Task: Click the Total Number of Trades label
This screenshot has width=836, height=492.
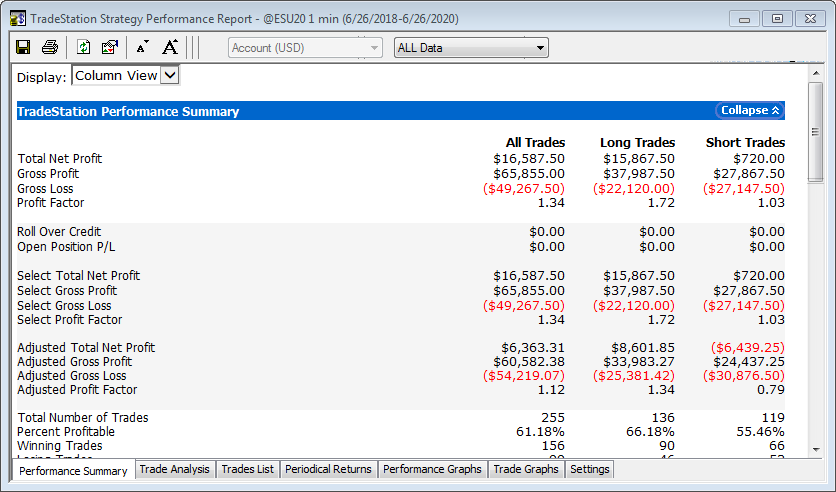Action: tap(83, 417)
